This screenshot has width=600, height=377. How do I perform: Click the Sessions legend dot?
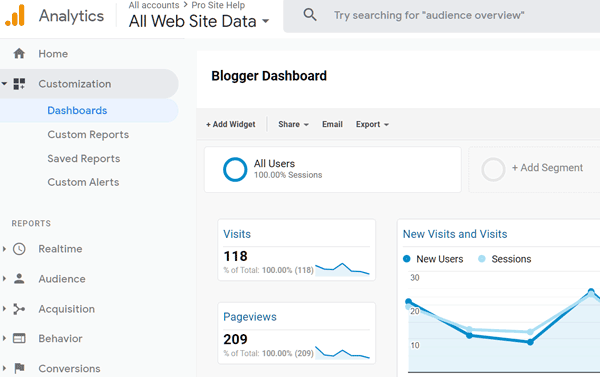point(482,259)
